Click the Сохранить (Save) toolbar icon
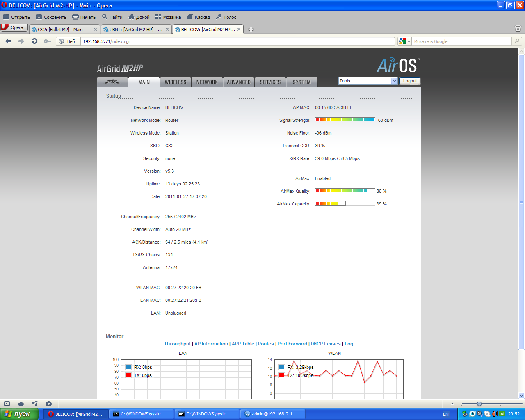Screen dimensions: 525x420 (39, 17)
